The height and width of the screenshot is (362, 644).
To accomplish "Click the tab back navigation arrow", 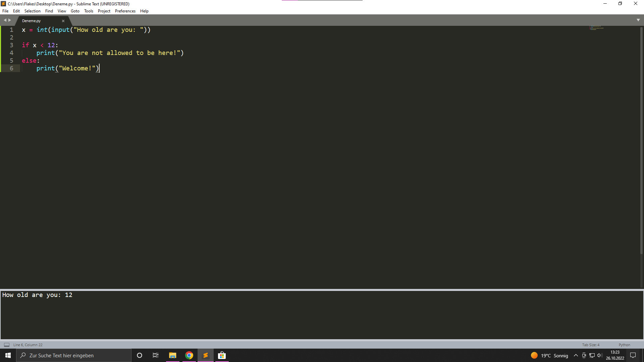I will pos(5,20).
